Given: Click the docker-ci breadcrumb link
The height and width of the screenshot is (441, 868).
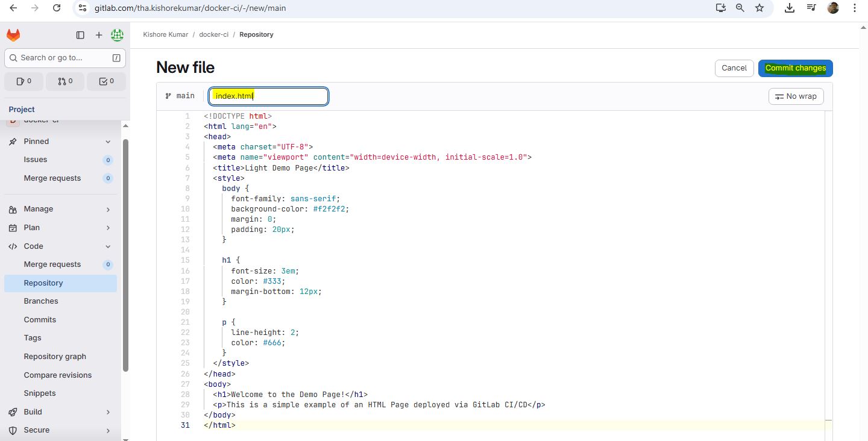Looking at the screenshot, I should coord(213,35).
